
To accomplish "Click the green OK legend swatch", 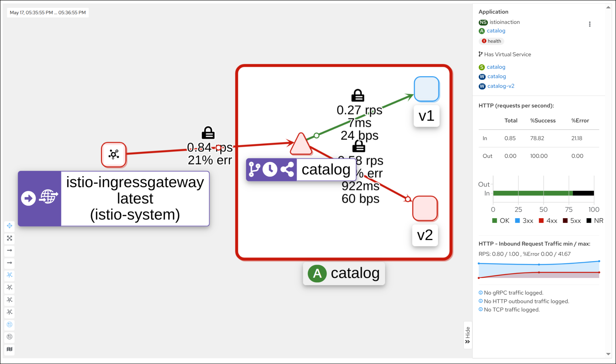I will click(x=494, y=221).
